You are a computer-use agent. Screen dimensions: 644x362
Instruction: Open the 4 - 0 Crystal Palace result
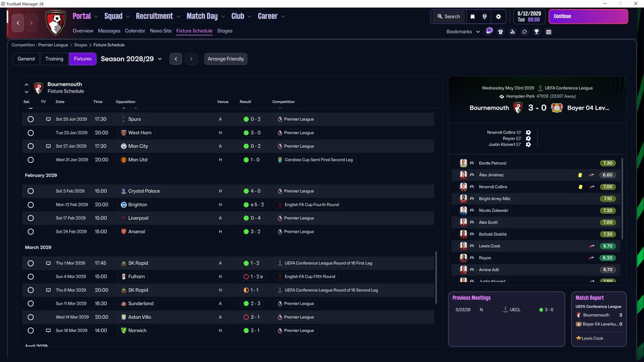(x=252, y=191)
